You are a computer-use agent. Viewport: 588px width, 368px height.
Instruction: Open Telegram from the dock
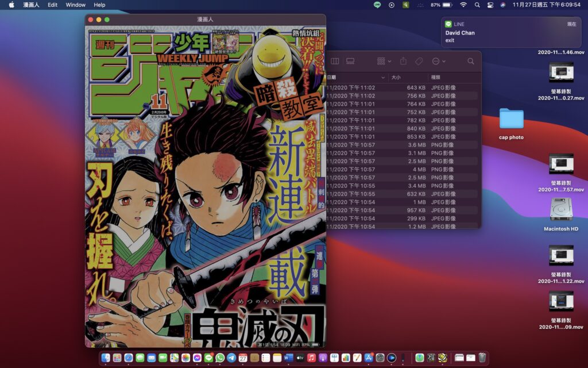click(231, 358)
